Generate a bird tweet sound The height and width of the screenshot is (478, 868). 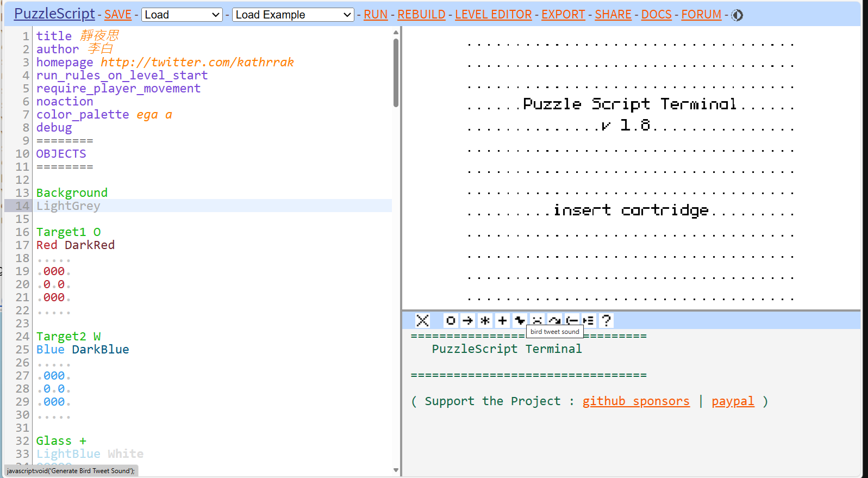pos(520,320)
